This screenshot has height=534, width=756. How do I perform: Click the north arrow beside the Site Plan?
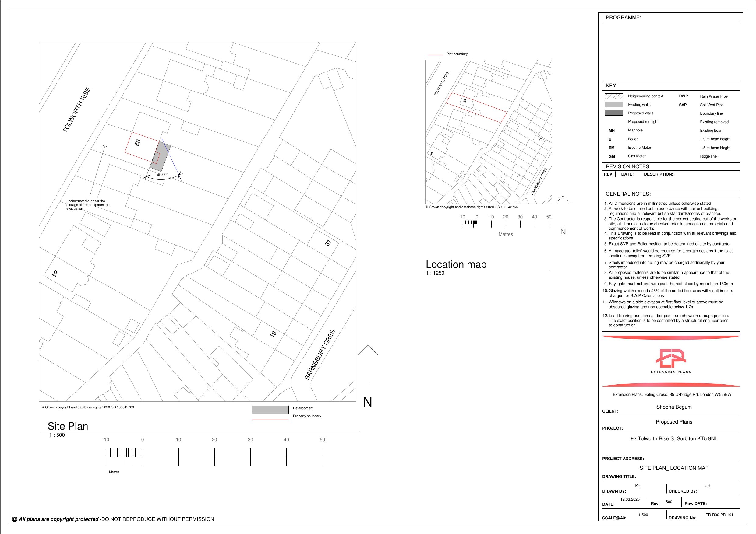368,365
